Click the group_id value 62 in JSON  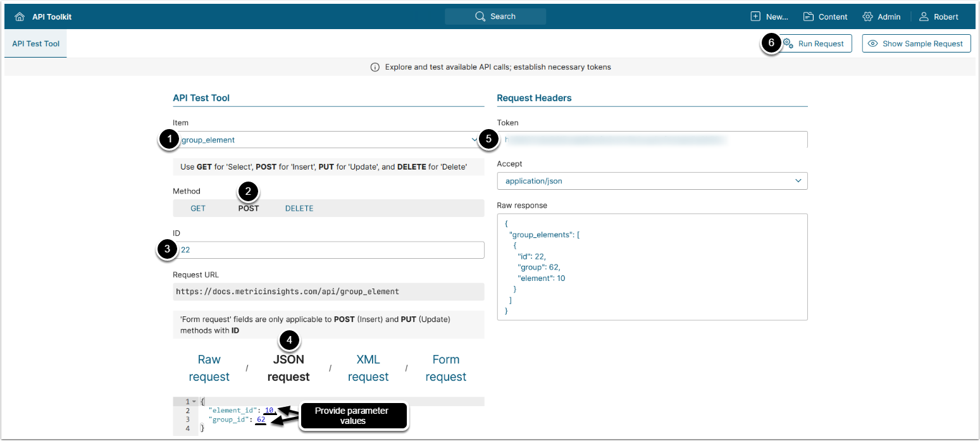tap(260, 419)
